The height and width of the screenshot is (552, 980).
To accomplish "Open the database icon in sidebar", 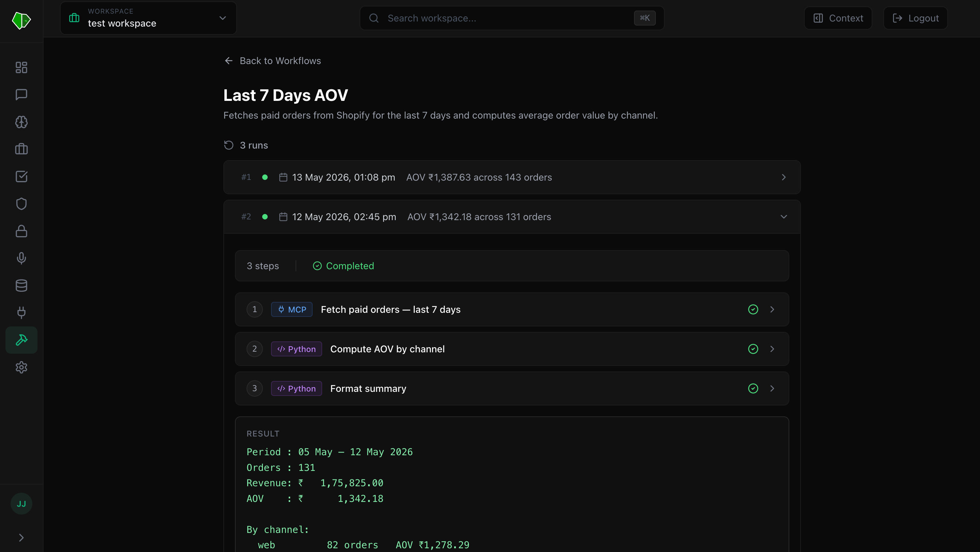I will [x=21, y=286].
